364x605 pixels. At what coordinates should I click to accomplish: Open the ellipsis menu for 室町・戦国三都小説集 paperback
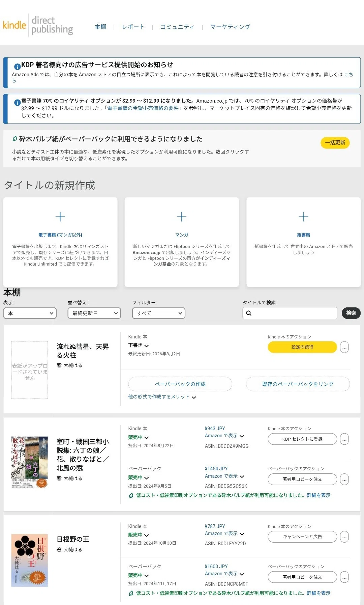pyautogui.click(x=344, y=479)
